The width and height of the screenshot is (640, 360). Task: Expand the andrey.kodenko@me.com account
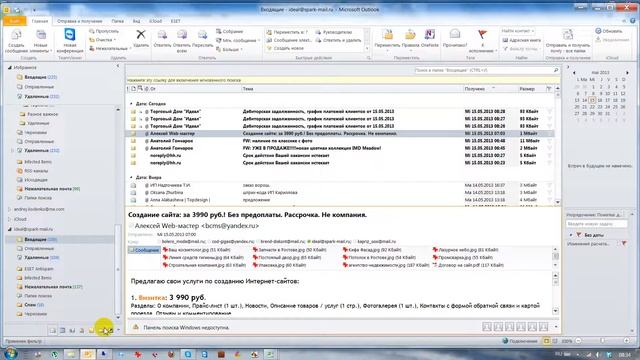coord(10,209)
